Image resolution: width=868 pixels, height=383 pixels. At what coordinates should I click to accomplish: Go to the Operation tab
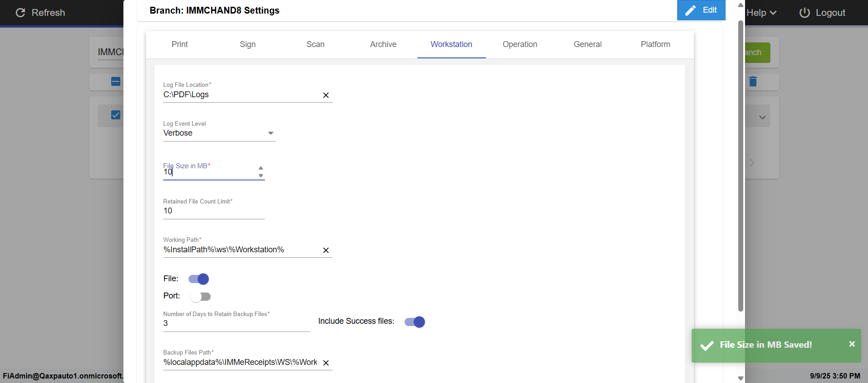pyautogui.click(x=519, y=44)
